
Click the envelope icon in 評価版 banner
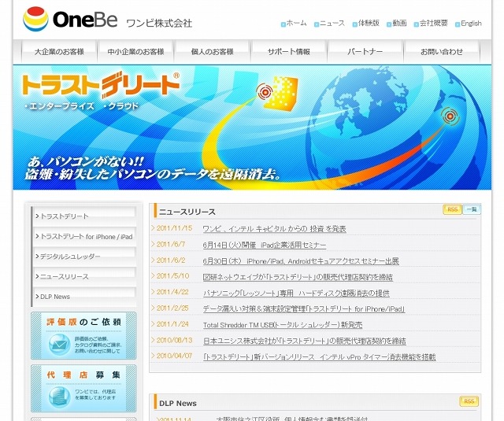[x=60, y=345]
